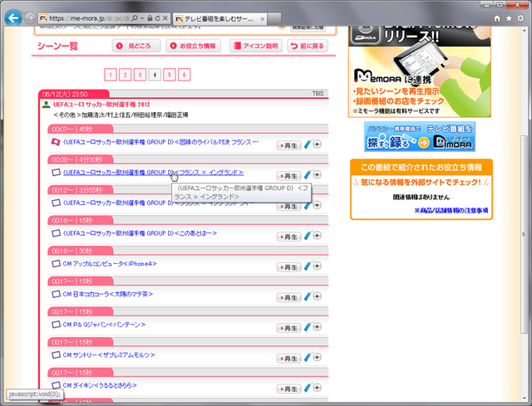
Task: Open CM サントリー ザプレミアムモルツ link
Action: pyautogui.click(x=109, y=355)
